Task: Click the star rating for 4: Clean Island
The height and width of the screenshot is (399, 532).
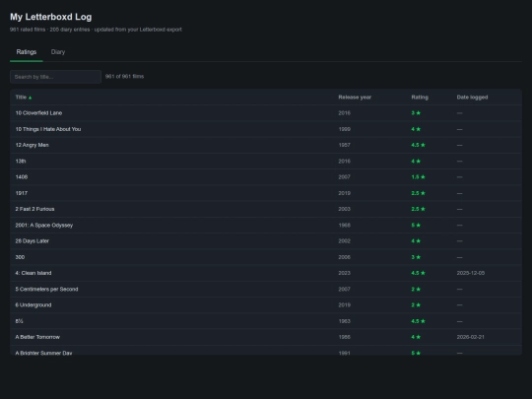Action: [418, 273]
